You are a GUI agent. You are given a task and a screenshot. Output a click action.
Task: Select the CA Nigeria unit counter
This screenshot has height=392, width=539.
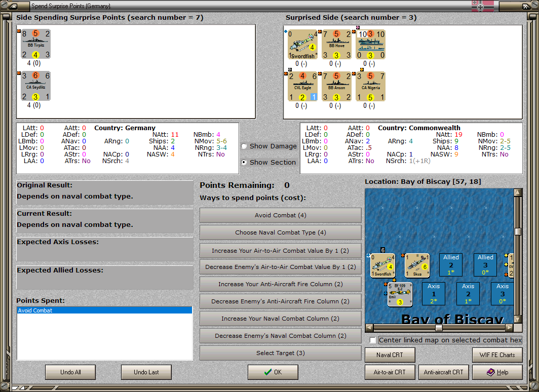point(371,86)
